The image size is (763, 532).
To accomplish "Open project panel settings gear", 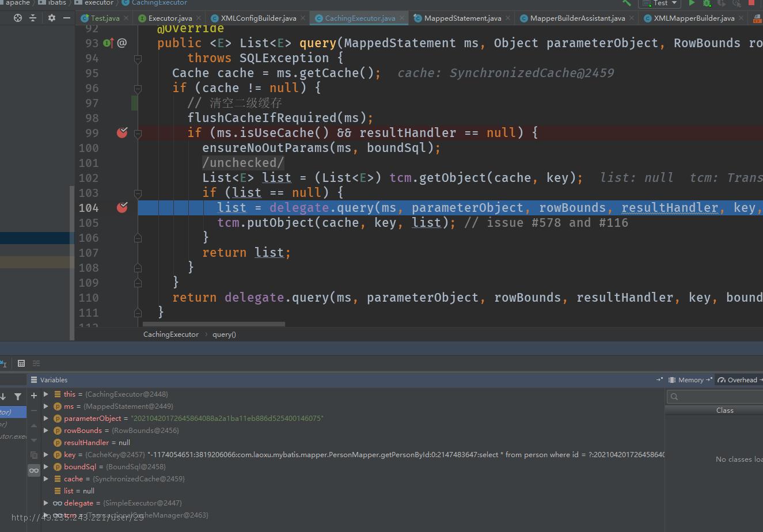I will pos(52,18).
